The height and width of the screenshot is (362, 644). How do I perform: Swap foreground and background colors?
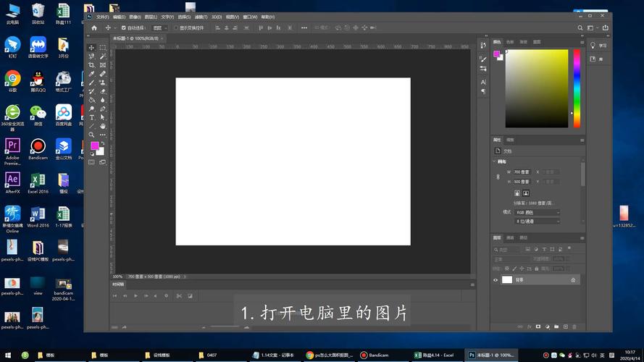[x=102, y=143]
